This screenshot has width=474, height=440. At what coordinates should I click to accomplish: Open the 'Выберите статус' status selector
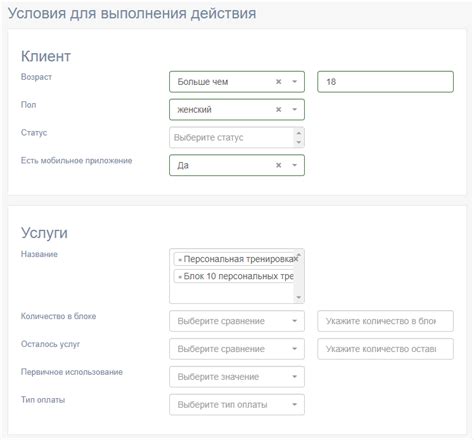pyautogui.click(x=231, y=137)
